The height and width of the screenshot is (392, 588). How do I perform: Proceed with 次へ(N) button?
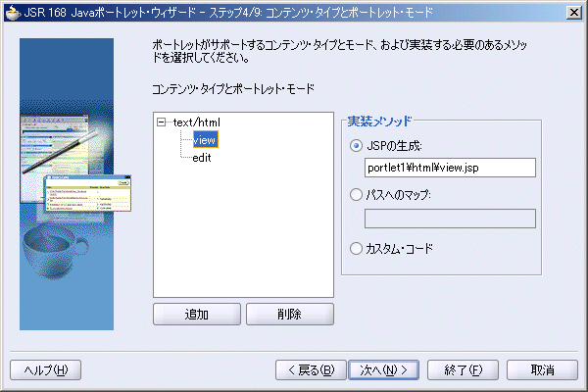(383, 370)
